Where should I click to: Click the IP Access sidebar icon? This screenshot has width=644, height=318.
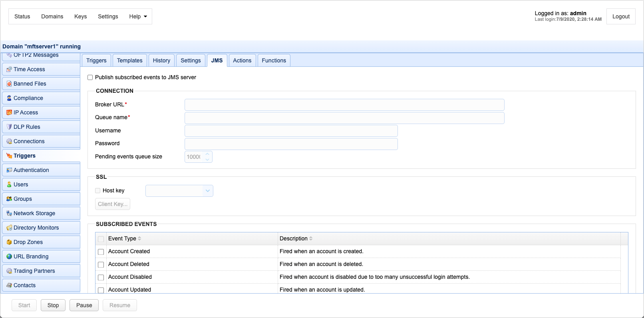coord(9,112)
